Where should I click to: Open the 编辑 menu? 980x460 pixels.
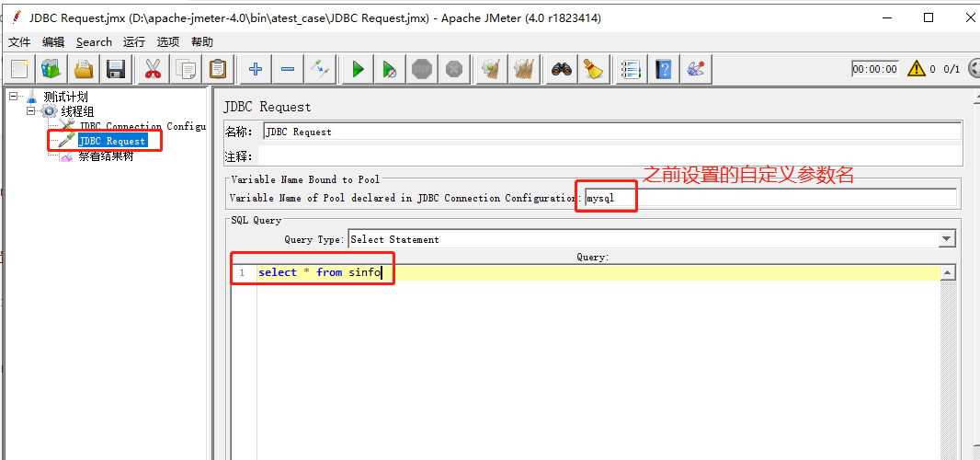pyautogui.click(x=53, y=42)
